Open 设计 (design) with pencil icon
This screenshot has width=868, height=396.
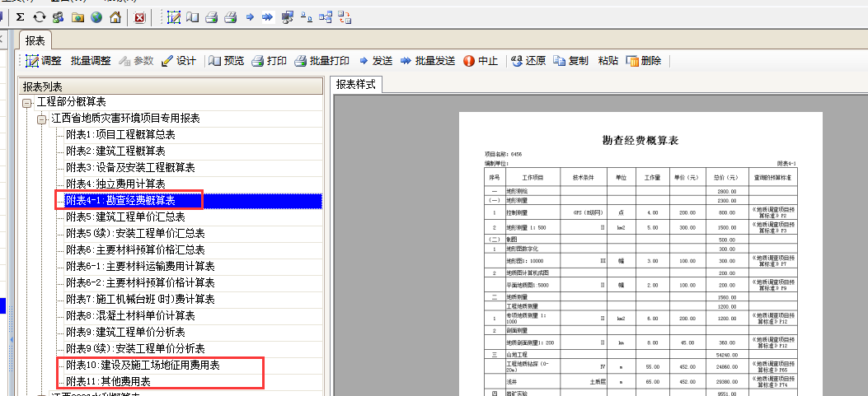coord(178,61)
